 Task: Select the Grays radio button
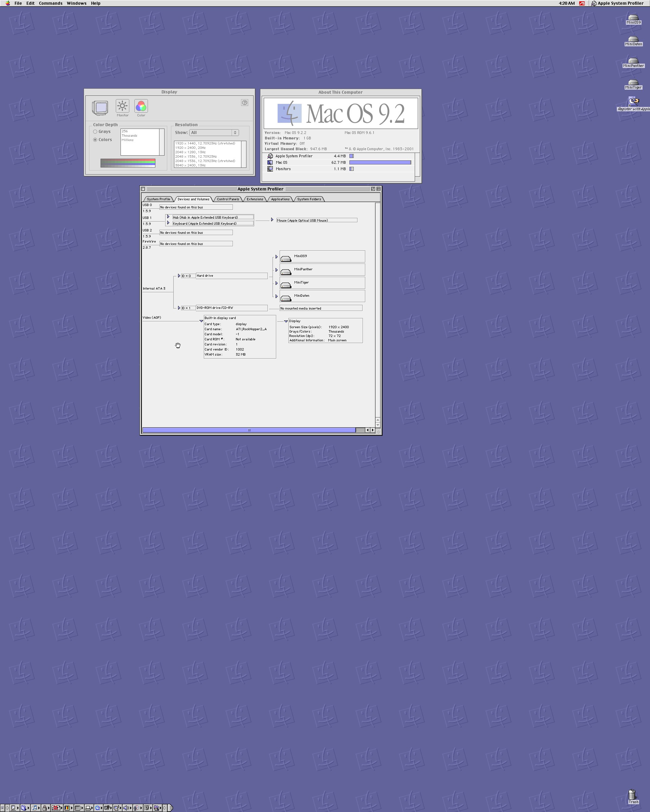[95, 131]
